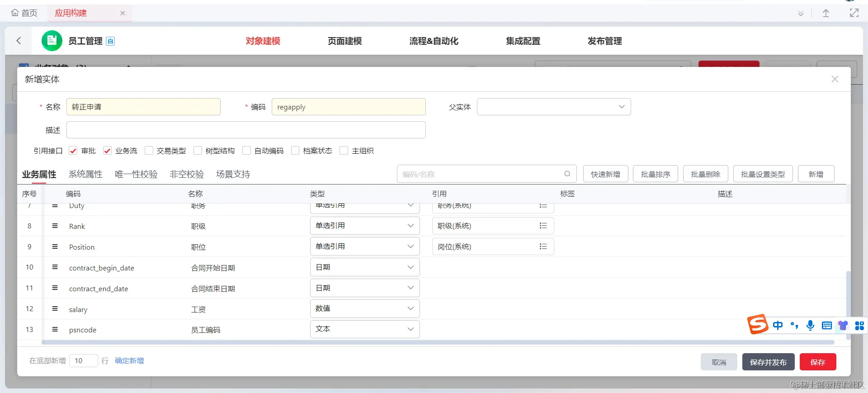Click drag handle for Position row
The width and height of the screenshot is (868, 393).
click(x=55, y=246)
